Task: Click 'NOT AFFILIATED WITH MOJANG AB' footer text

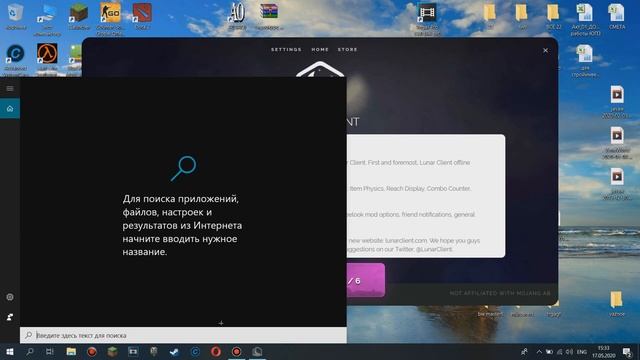Action: (x=500, y=293)
